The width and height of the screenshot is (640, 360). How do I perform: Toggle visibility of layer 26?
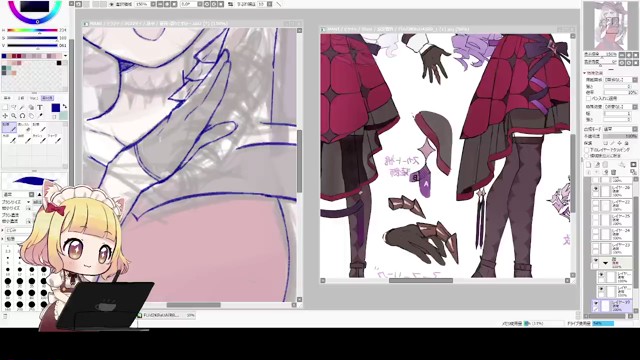(596, 189)
